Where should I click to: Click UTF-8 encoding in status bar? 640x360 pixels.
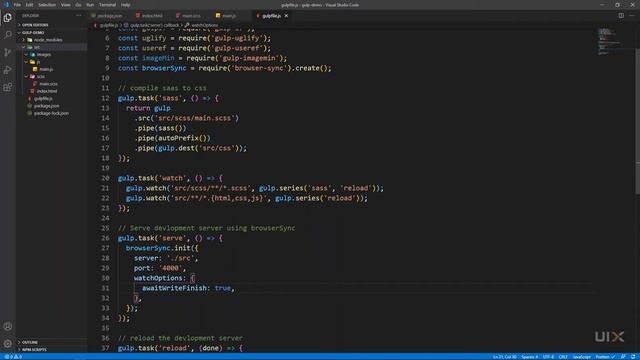pos(548,357)
